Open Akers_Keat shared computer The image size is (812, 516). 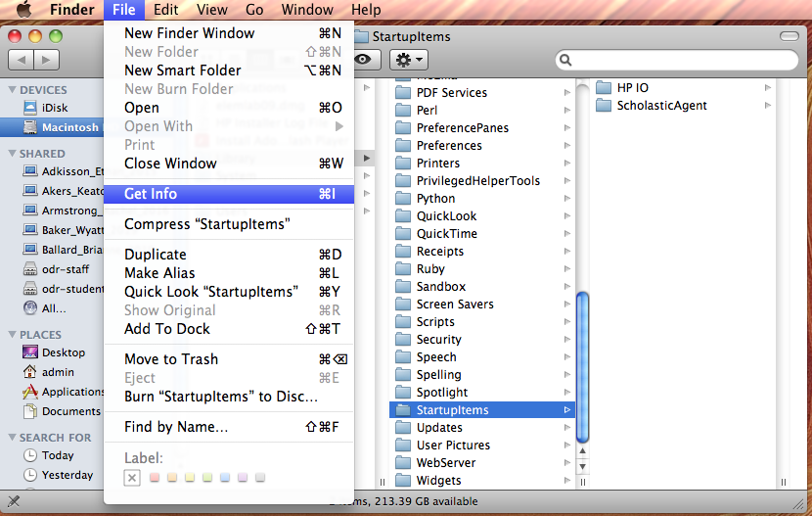[x=64, y=191]
